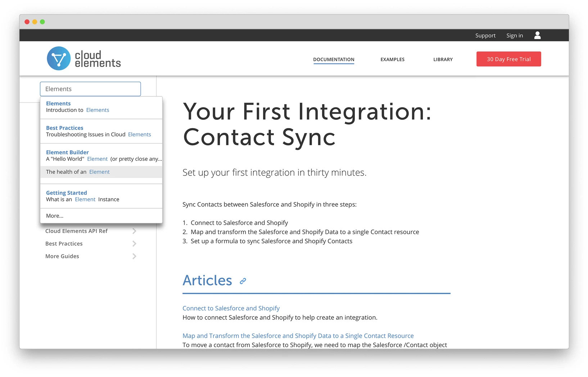Screen dimensions: 588x377
Task: Pick The health of an Element result
Action: tap(101, 172)
